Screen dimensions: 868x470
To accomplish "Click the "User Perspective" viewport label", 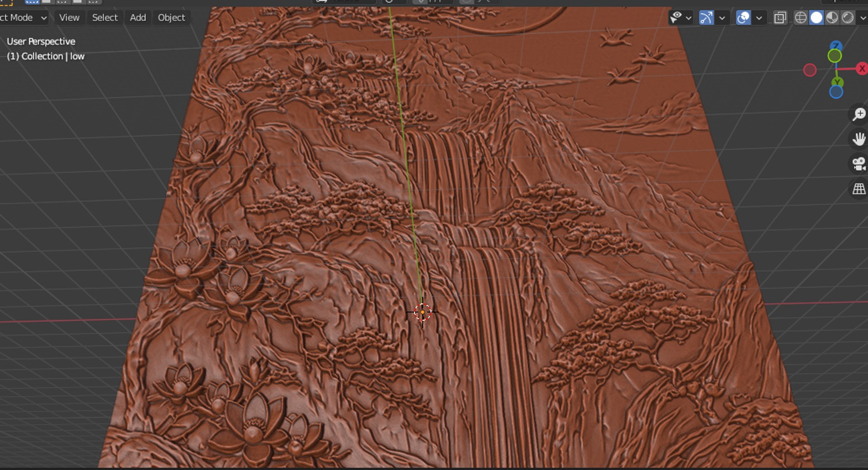I will [41, 42].
